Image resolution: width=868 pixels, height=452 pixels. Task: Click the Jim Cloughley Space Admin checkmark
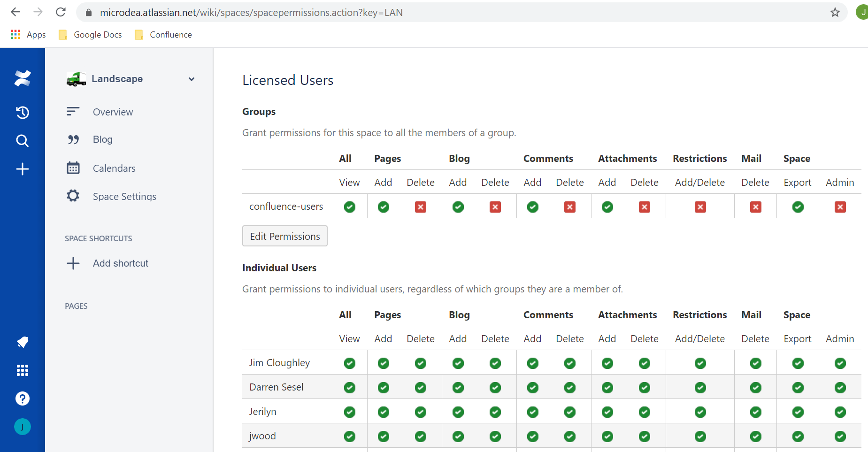pyautogui.click(x=840, y=363)
